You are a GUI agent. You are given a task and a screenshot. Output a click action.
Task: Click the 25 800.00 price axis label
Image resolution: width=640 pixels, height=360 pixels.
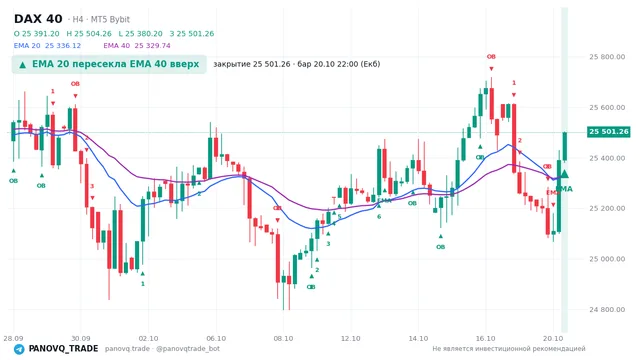(x=607, y=57)
